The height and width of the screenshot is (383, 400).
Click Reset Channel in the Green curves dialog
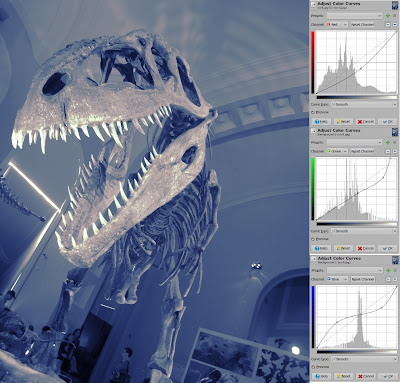coord(363,151)
